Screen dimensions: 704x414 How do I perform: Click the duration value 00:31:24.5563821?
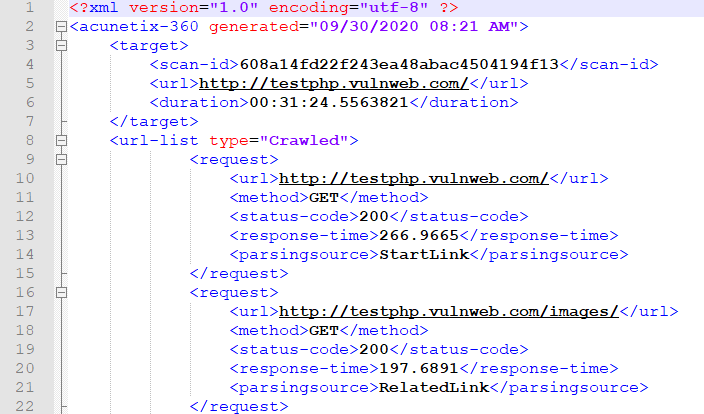[329, 102]
